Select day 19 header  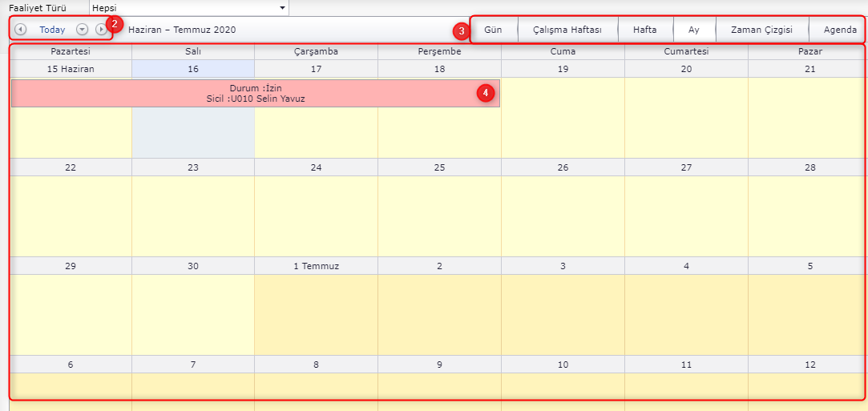[563, 69]
